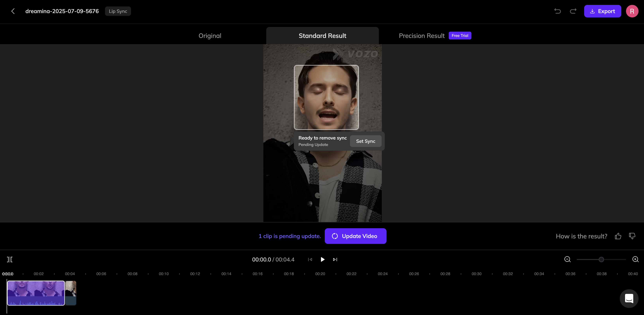Screen dimensions: 644x315
Task: Click the Set Sync button
Action: pos(365,141)
